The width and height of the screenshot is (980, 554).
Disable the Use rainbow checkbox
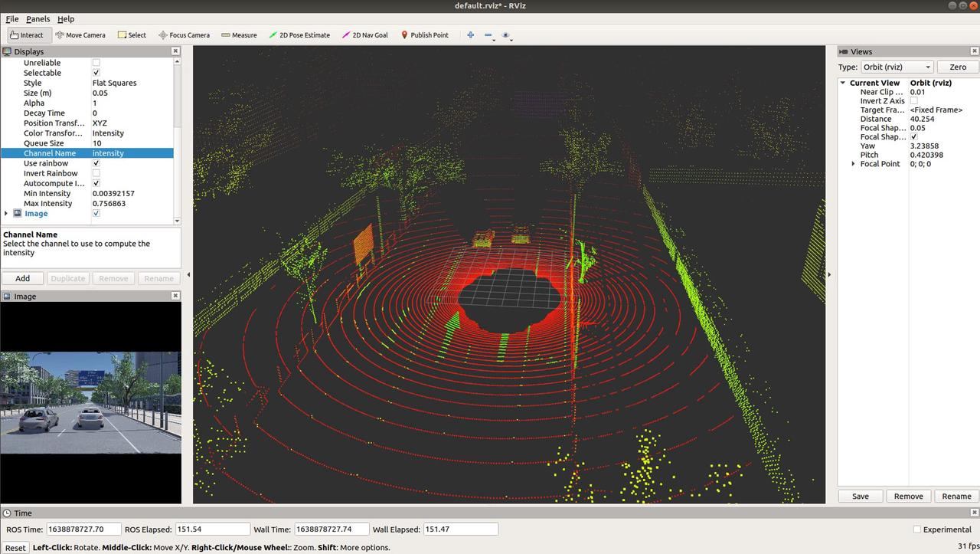96,163
